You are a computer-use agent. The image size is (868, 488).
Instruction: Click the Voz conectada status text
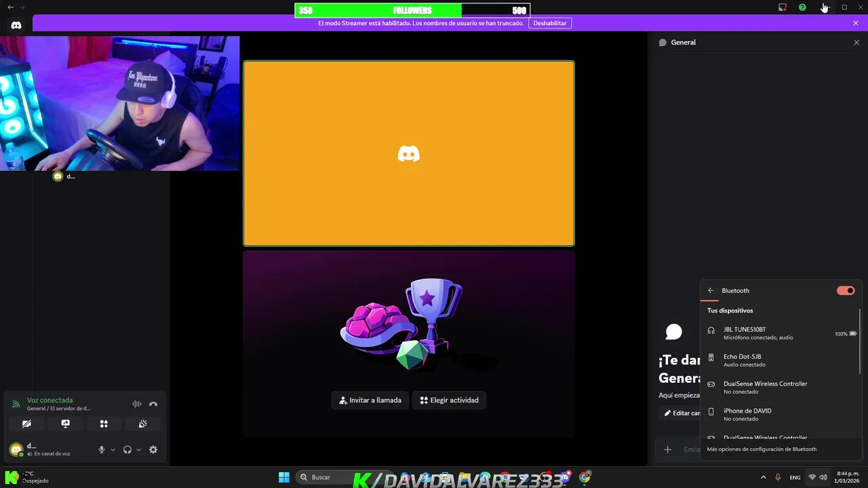(50, 400)
